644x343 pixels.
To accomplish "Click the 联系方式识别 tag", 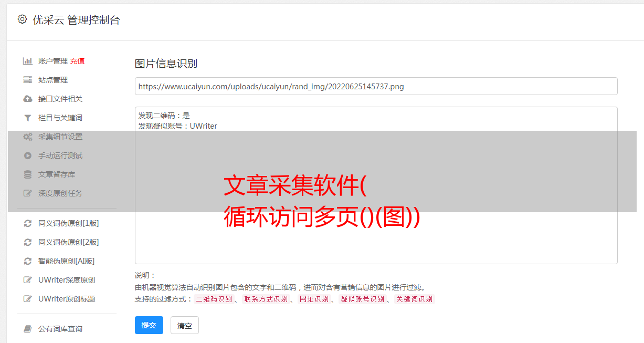I will coord(266,299).
